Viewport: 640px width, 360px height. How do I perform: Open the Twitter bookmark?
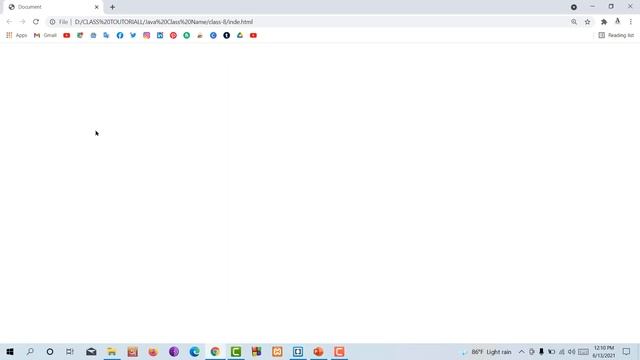pos(133,36)
